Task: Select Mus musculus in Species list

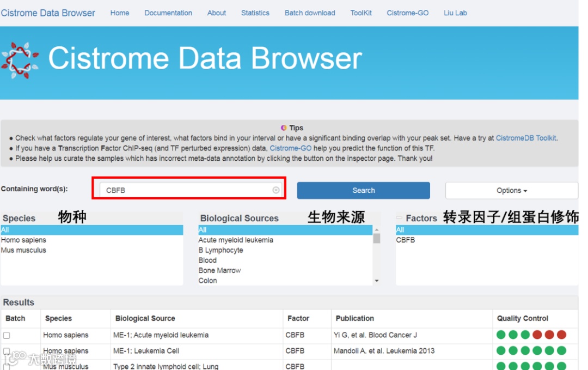Action: pos(92,250)
